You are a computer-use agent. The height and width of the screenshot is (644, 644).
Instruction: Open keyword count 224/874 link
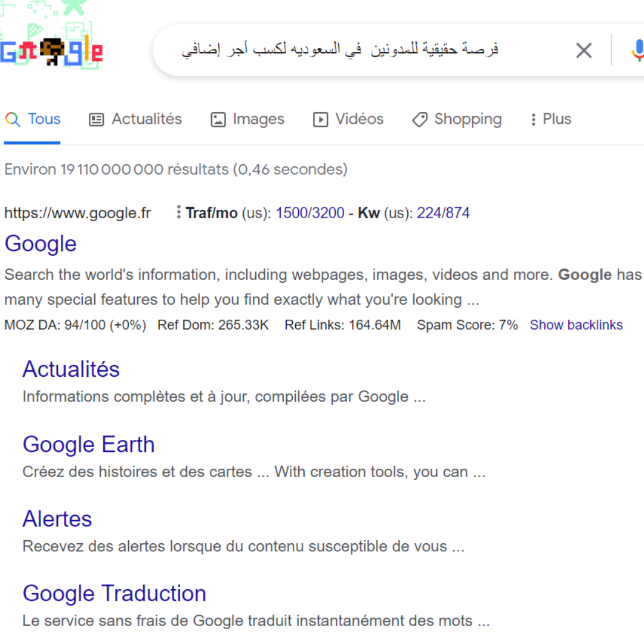point(443,213)
